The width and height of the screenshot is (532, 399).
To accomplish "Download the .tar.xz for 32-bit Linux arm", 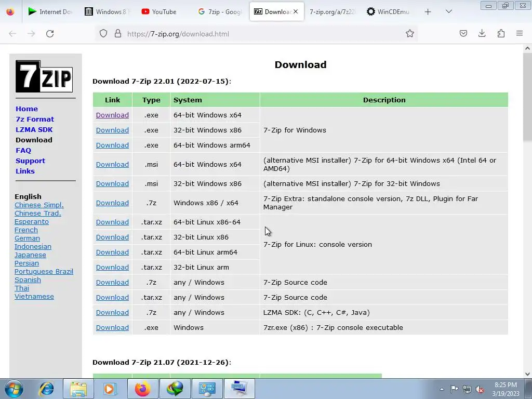I will pyautogui.click(x=112, y=268).
